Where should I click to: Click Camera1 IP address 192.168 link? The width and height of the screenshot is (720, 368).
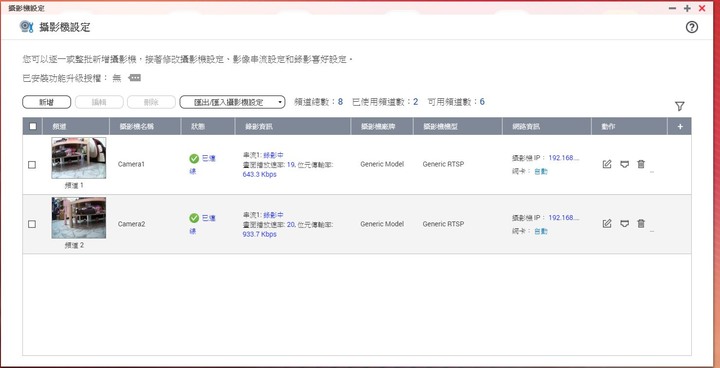(x=564, y=158)
